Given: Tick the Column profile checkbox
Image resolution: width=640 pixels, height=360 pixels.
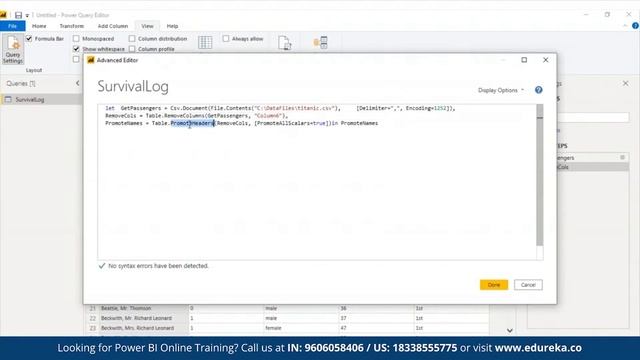Looking at the screenshot, I should pos(132,49).
